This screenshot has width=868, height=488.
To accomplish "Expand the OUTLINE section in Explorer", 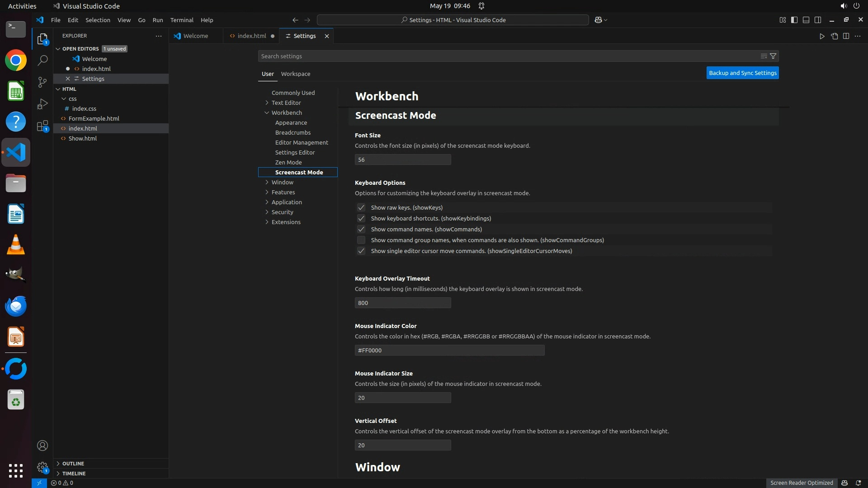I will pyautogui.click(x=73, y=464).
